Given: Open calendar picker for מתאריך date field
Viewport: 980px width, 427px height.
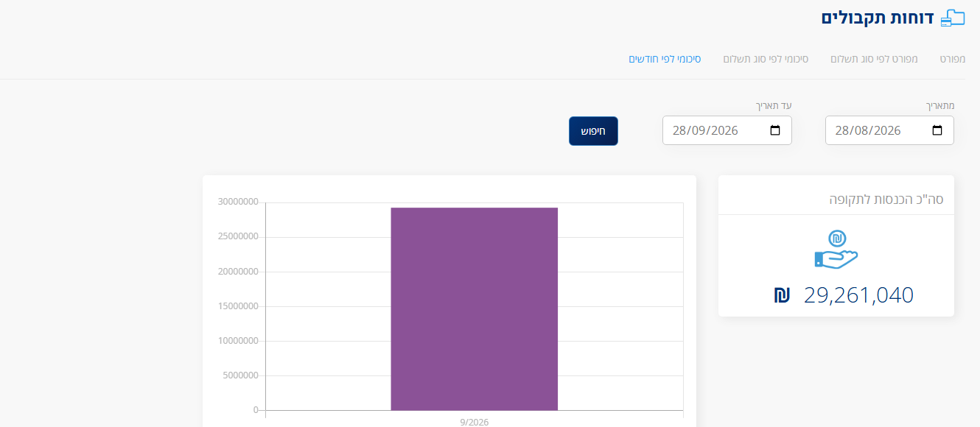Looking at the screenshot, I should (937, 130).
